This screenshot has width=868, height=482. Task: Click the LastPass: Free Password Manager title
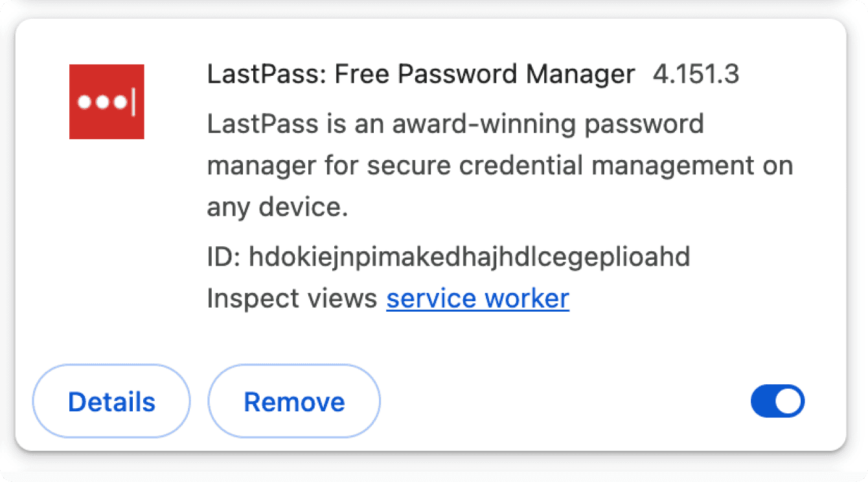coord(420,75)
